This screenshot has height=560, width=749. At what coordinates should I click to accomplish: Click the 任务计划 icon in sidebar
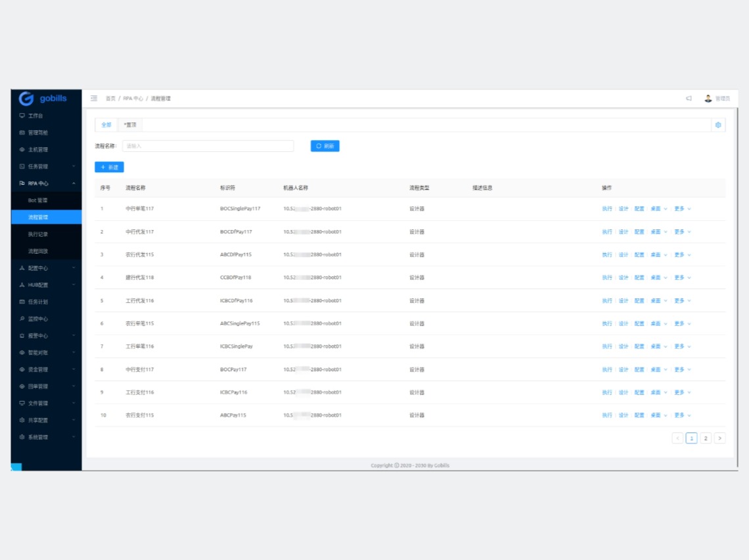click(22, 302)
